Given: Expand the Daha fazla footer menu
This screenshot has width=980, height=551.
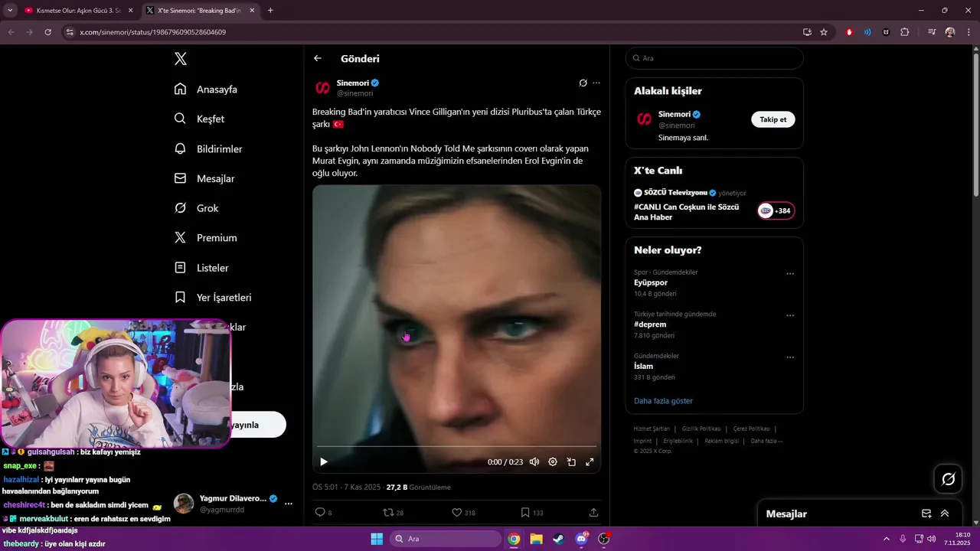Looking at the screenshot, I should coord(766,441).
